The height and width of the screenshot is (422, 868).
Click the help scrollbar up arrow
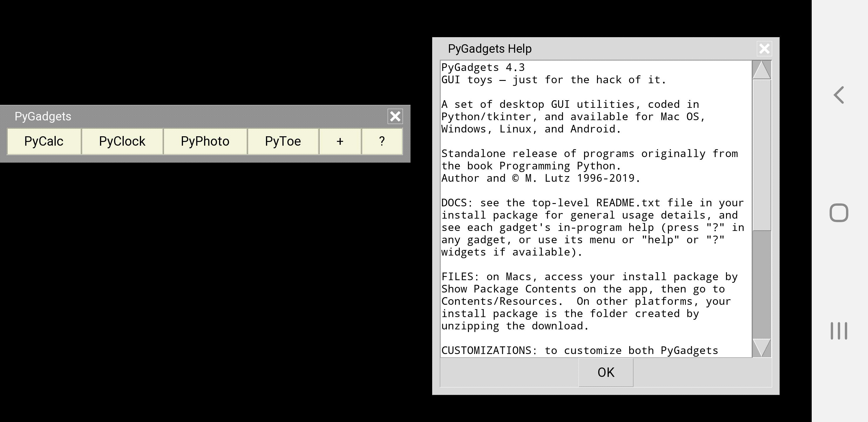tap(762, 70)
